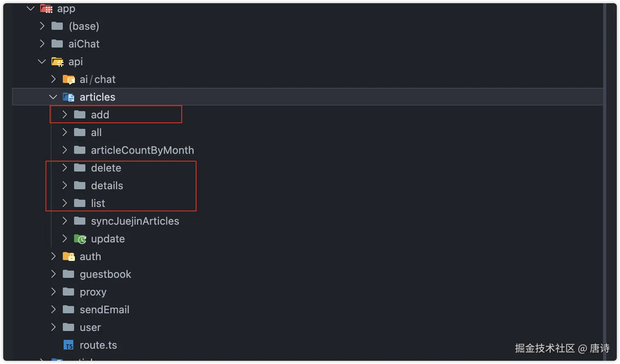Select the sendEmail folder

[105, 310]
